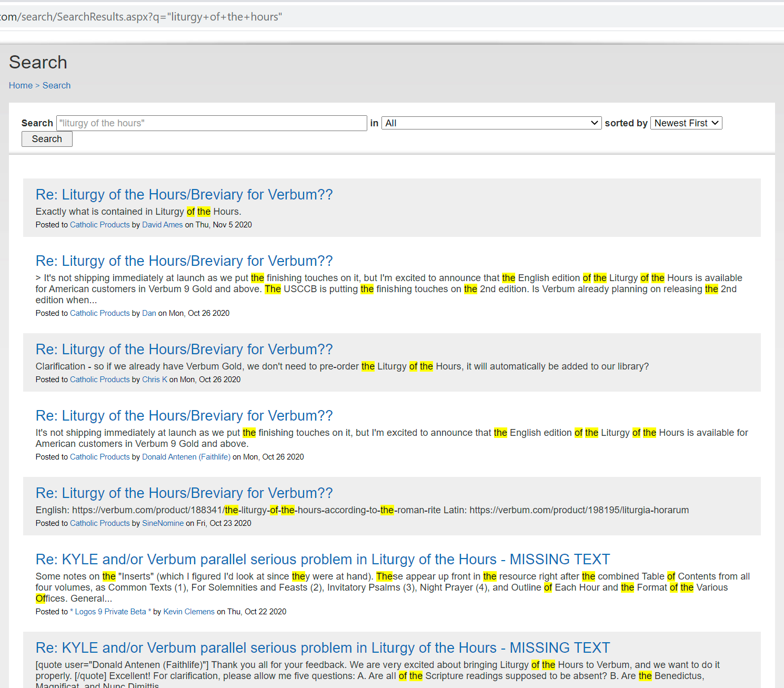Visit Chris K user profile link

coord(155,380)
